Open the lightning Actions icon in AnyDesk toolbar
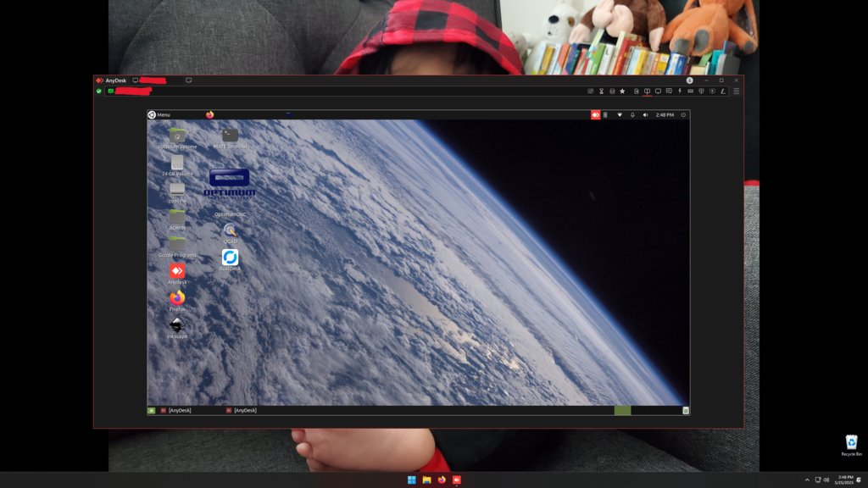 coord(680,91)
